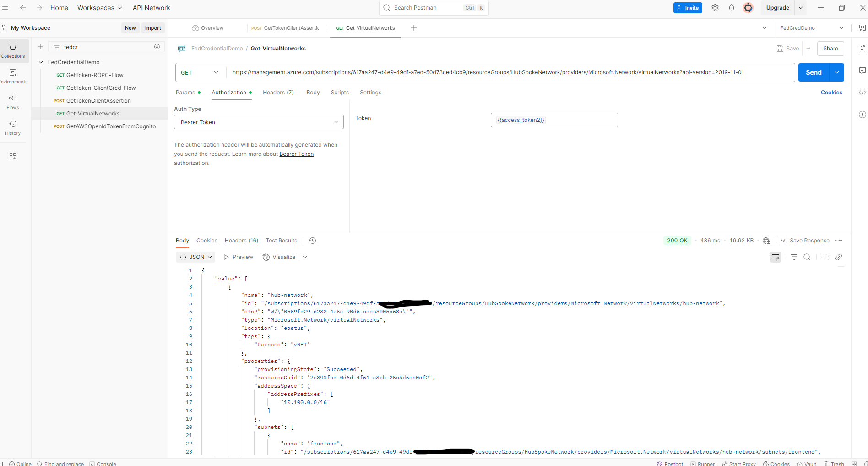The image size is (868, 466).
Task: Open the code snippet icon in right sidebar
Action: [x=863, y=93]
